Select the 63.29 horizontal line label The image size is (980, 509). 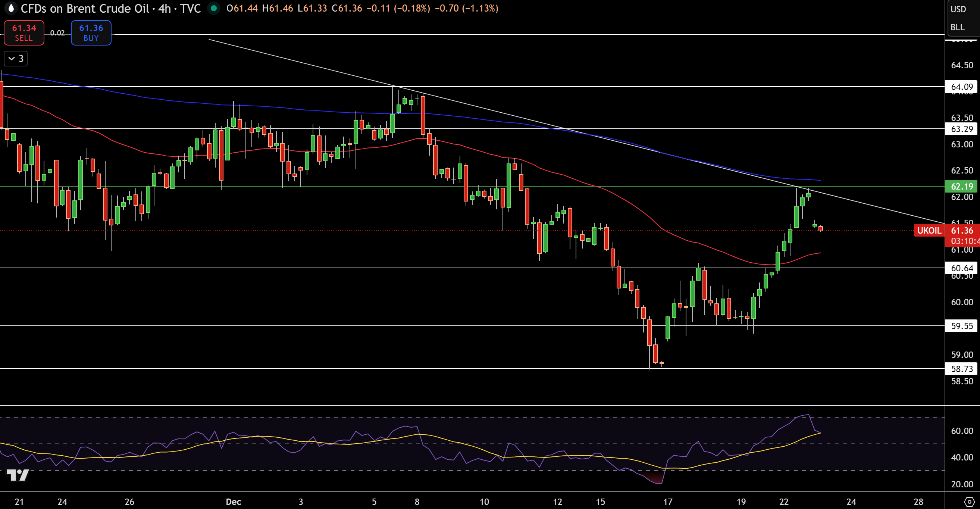961,129
